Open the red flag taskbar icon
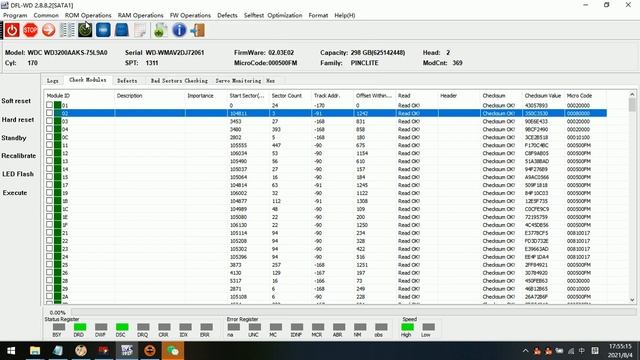Image resolution: width=640 pixels, height=360 pixels. pos(104,351)
